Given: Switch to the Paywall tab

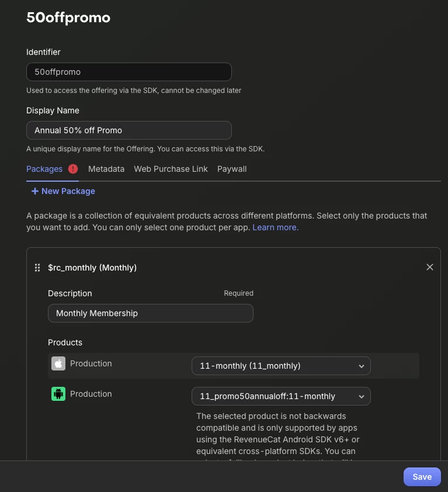Looking at the screenshot, I should pos(232,169).
